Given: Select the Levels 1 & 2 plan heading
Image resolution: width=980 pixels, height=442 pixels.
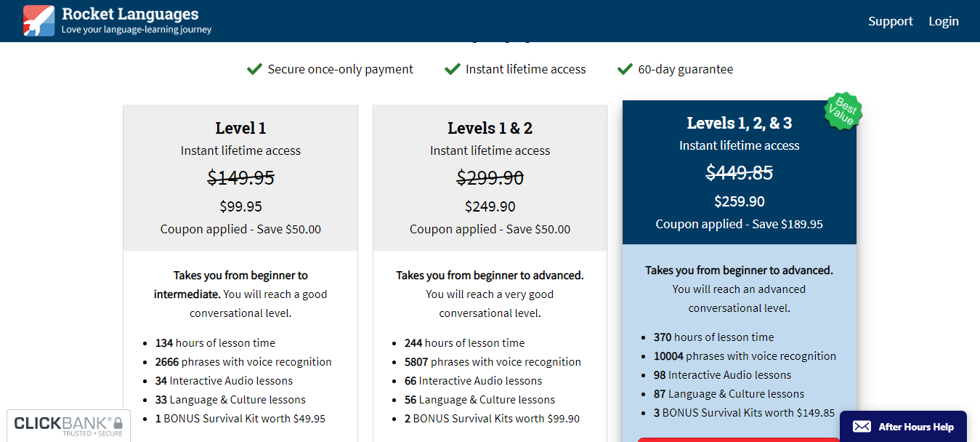Looking at the screenshot, I should point(490,128).
